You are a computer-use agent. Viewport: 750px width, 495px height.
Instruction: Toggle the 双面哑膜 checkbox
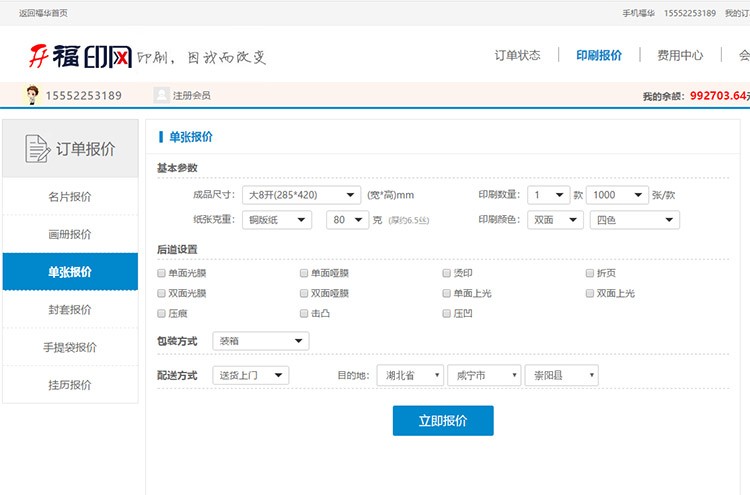tap(304, 293)
